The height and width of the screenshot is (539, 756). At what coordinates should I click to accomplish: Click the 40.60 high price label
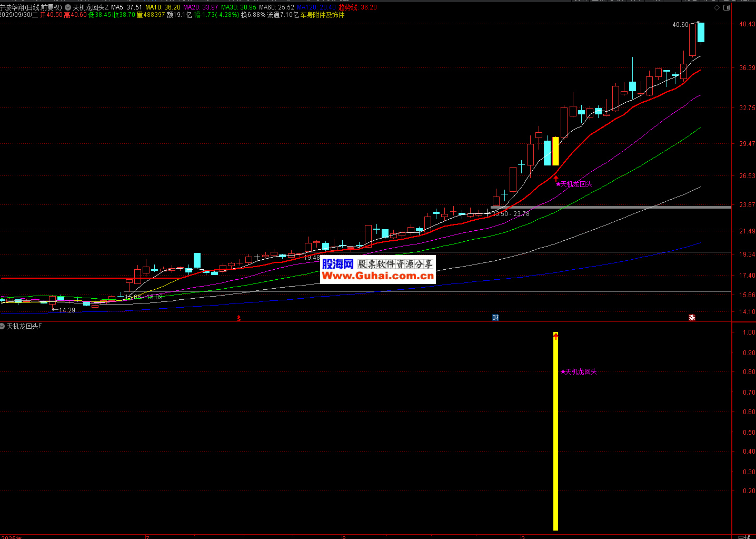680,25
